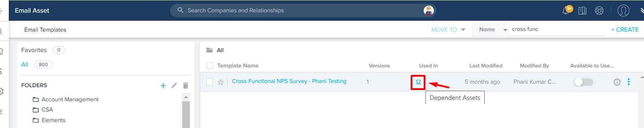Viewport: 644px width, 128px height.
Task: Select the Cross Functional NPS Survey row checkbox
Action: [210, 82]
